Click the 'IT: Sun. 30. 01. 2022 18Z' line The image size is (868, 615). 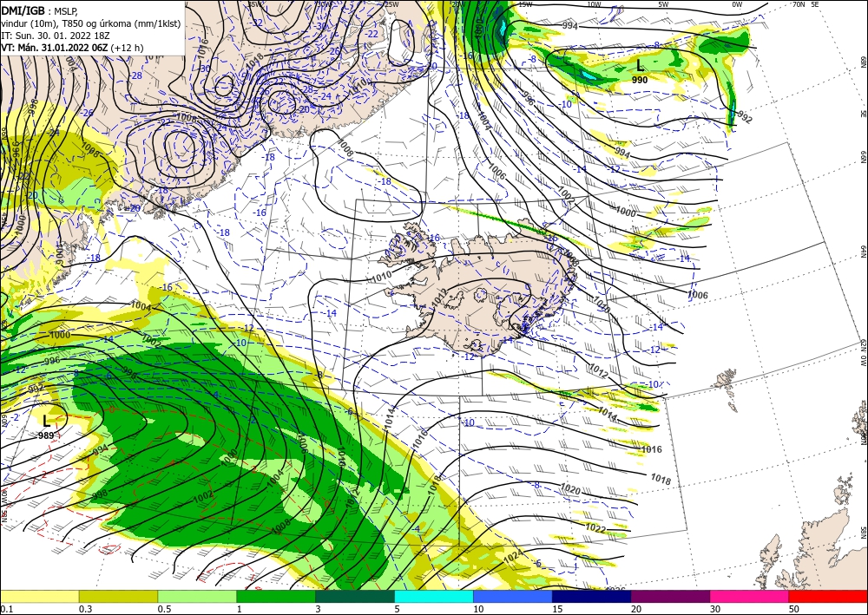coord(54,35)
